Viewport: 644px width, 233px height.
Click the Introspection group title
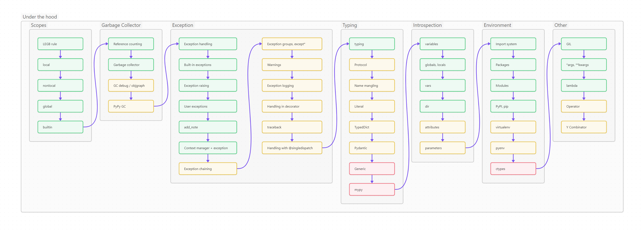coord(427,25)
